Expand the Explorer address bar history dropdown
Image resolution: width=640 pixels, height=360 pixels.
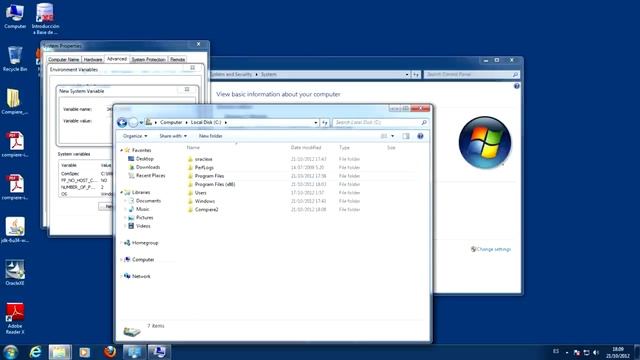(x=316, y=122)
